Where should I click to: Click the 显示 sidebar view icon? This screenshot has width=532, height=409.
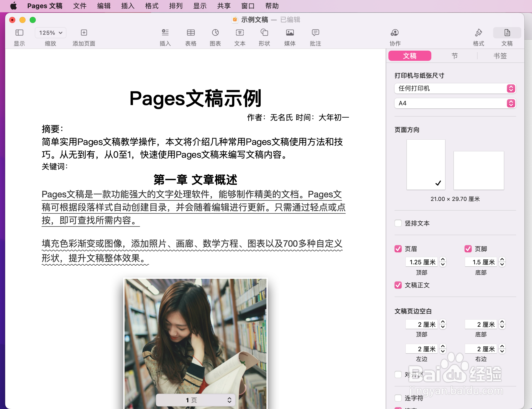(x=19, y=32)
